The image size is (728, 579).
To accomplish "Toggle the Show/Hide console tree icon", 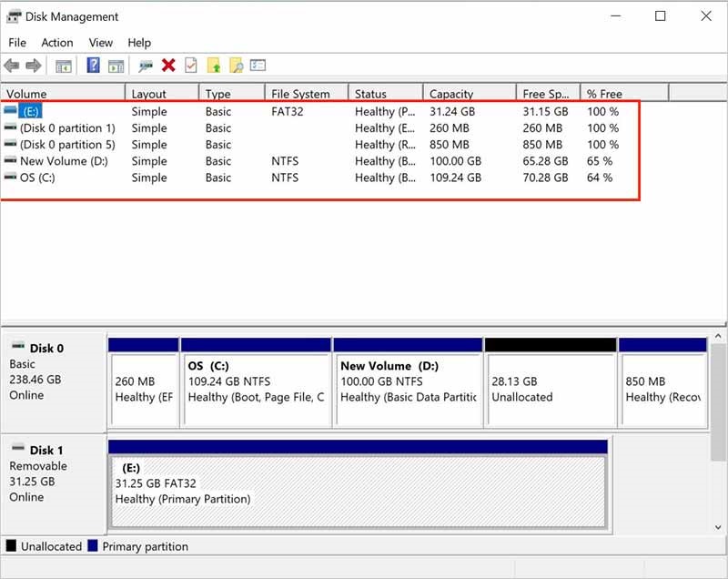I will (x=63, y=65).
